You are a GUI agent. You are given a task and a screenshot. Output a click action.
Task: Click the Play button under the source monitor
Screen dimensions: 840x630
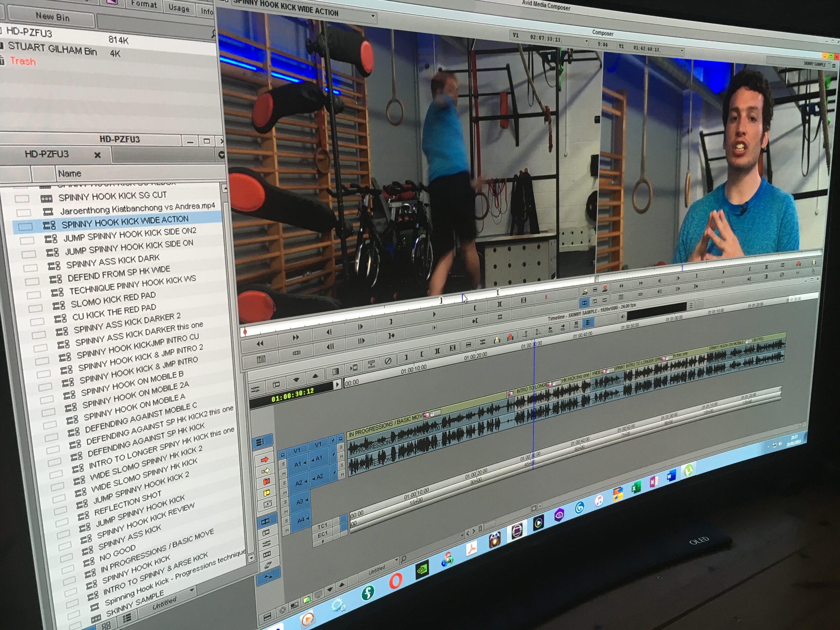434,314
